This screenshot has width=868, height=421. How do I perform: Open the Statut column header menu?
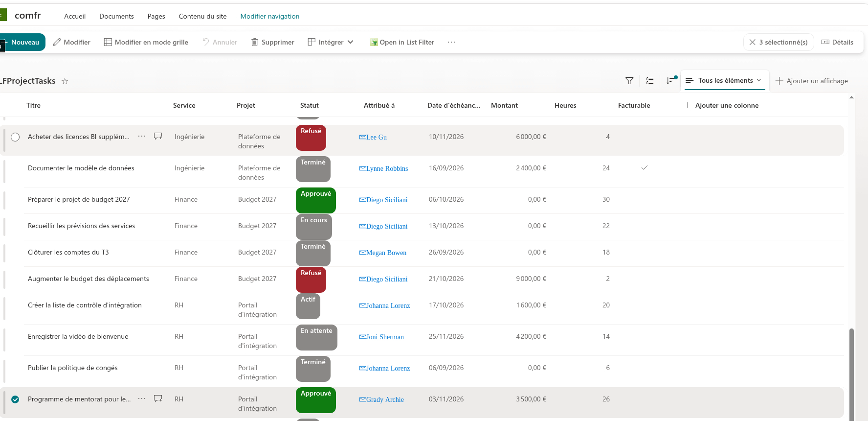tap(309, 105)
